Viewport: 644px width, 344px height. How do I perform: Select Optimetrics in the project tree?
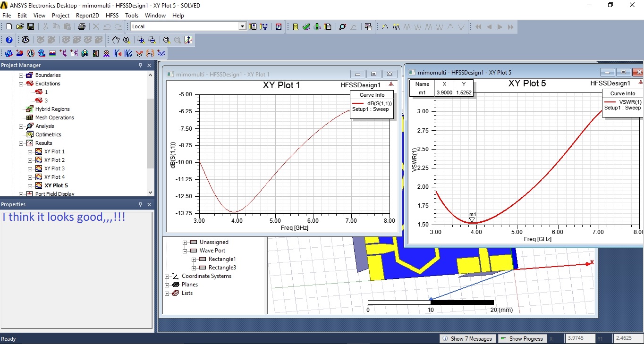click(x=48, y=134)
